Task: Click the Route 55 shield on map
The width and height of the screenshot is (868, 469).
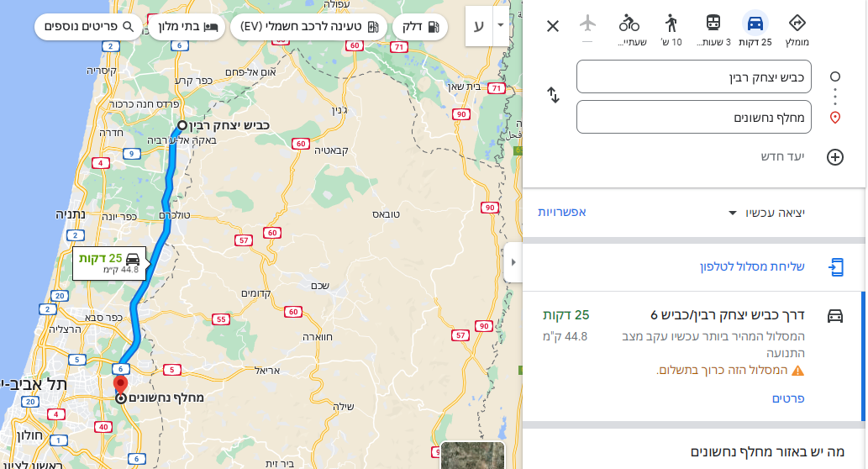Action: click(x=221, y=319)
